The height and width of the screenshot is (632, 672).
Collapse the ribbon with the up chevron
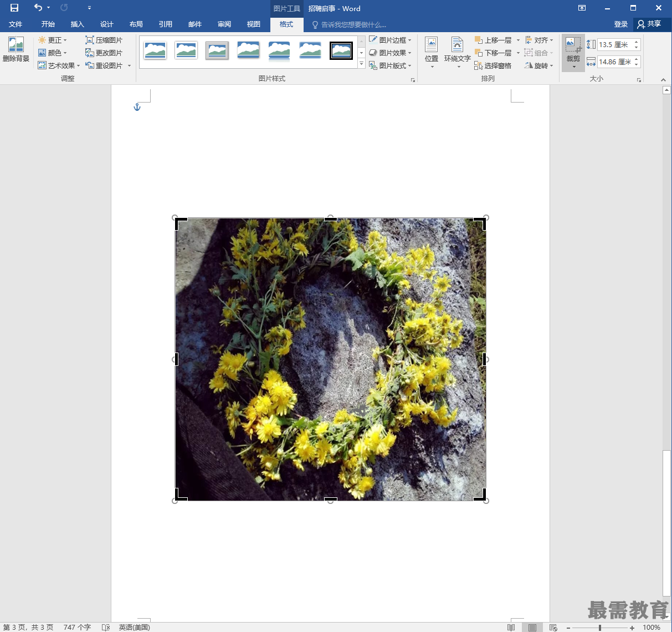click(663, 80)
